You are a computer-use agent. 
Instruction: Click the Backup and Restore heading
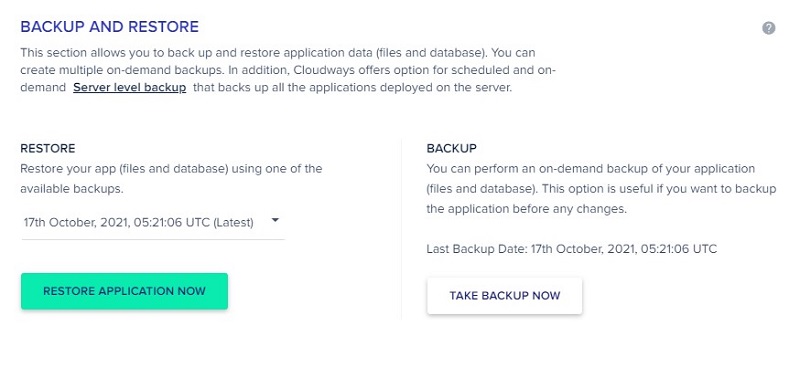pyautogui.click(x=110, y=27)
